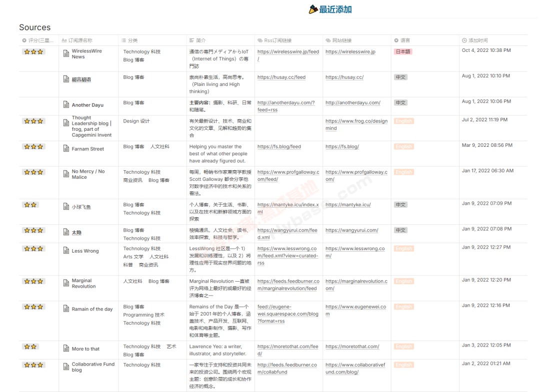This screenshot has width=555, height=392.
Task: Click the 日本語 language tag
Action: click(x=403, y=51)
